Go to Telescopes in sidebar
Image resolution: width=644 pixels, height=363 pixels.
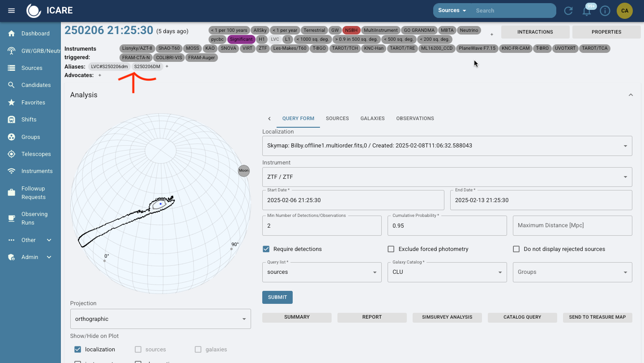tap(36, 154)
